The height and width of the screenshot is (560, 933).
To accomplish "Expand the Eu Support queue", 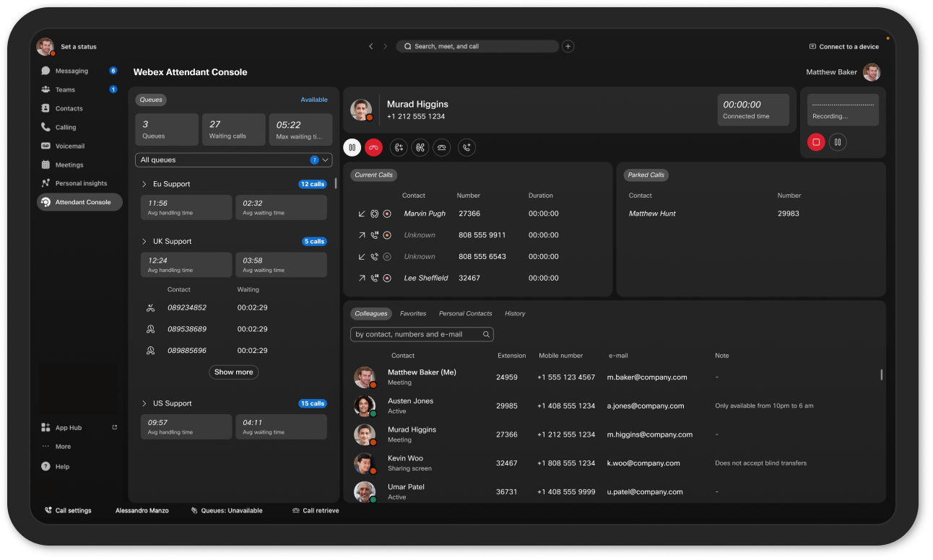I will pyautogui.click(x=144, y=184).
